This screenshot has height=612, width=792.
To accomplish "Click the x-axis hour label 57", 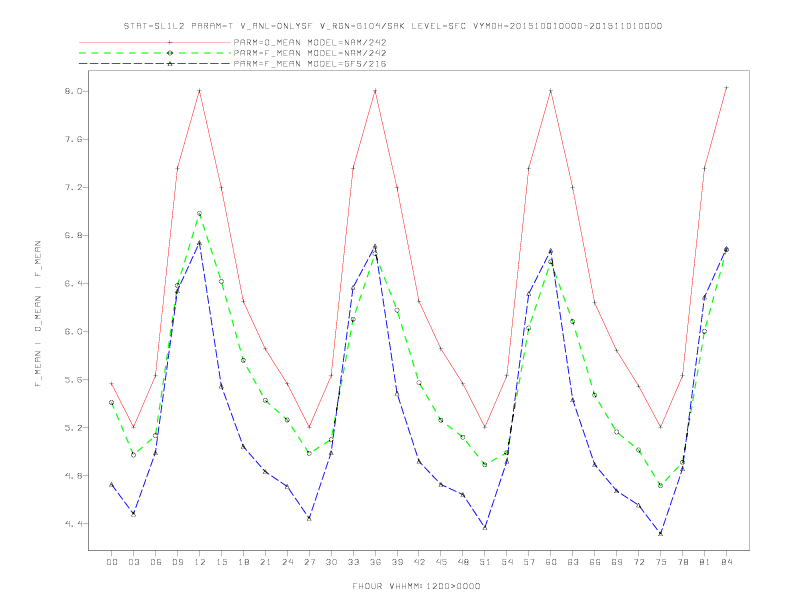I will 529,562.
